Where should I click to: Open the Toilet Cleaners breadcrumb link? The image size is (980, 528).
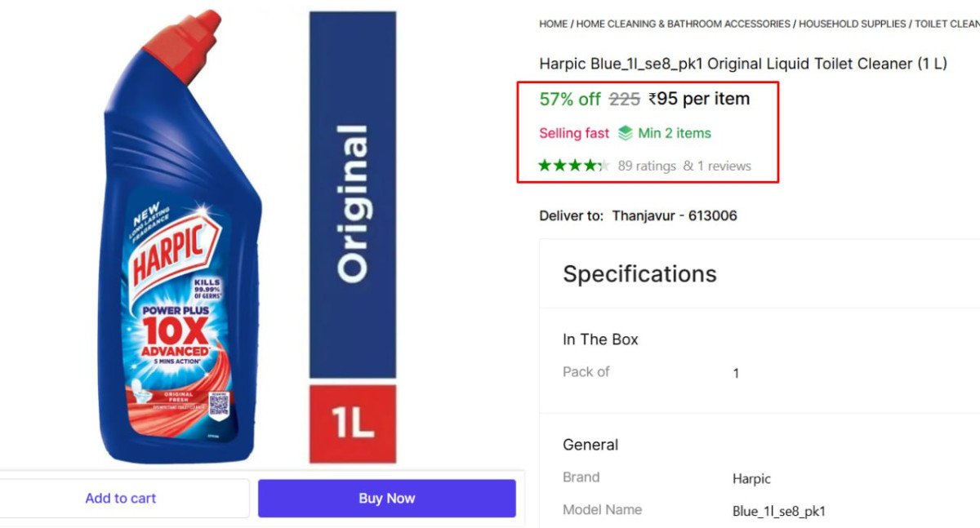[947, 24]
